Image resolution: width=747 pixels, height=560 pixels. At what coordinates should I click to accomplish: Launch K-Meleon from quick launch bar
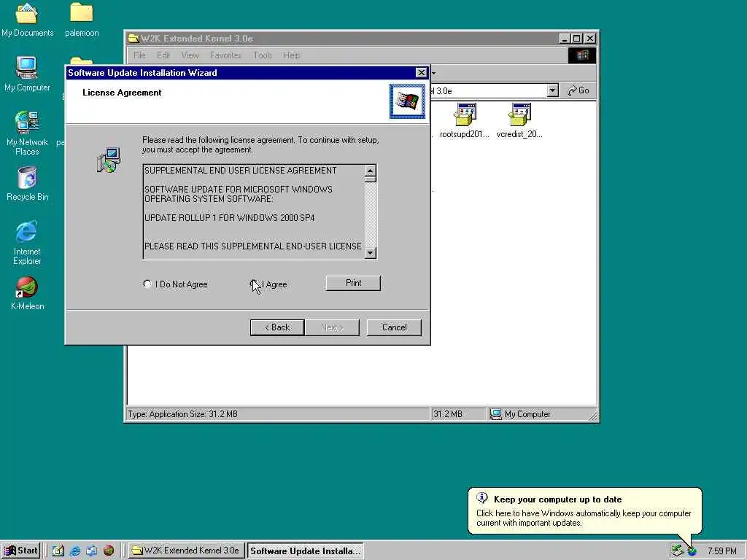click(109, 551)
